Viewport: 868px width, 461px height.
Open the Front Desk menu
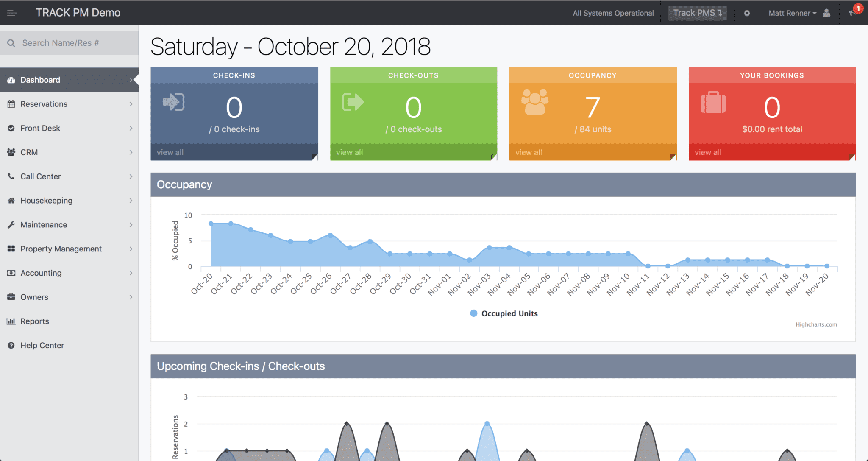coord(40,128)
